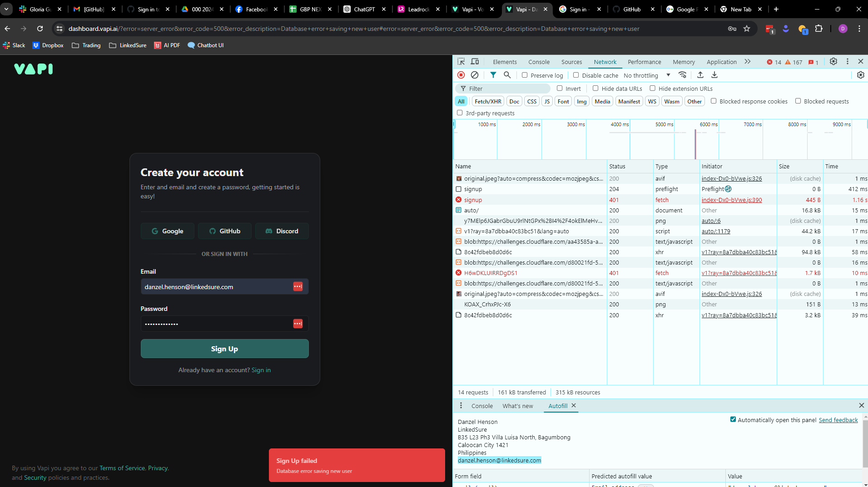Select the Doc filter
The width and height of the screenshot is (868, 487).
click(x=514, y=101)
